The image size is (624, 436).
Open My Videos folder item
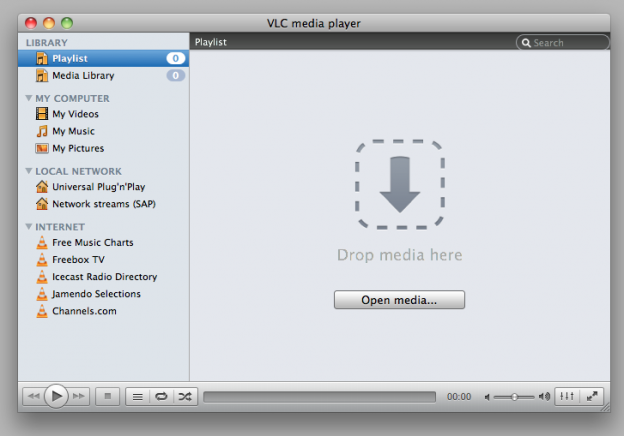[75, 114]
